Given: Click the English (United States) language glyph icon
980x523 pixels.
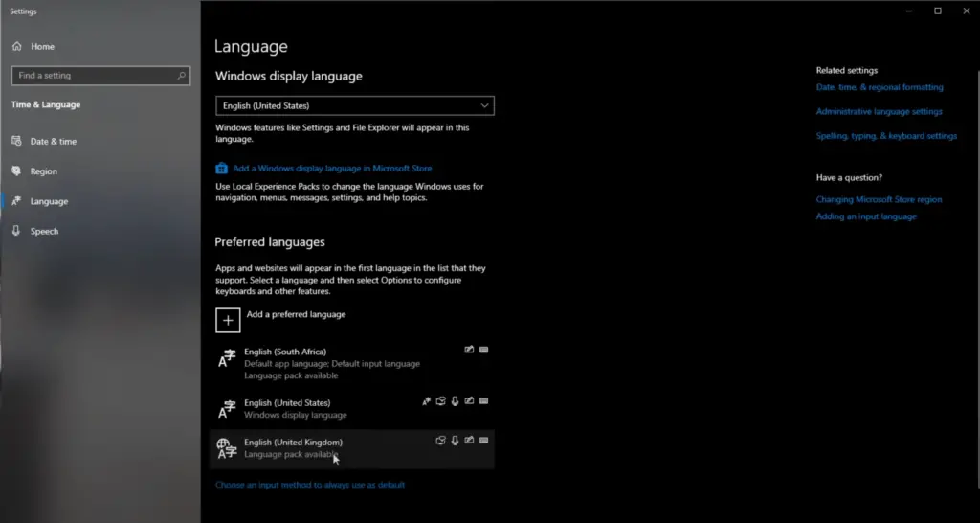Looking at the screenshot, I should click(227, 409).
